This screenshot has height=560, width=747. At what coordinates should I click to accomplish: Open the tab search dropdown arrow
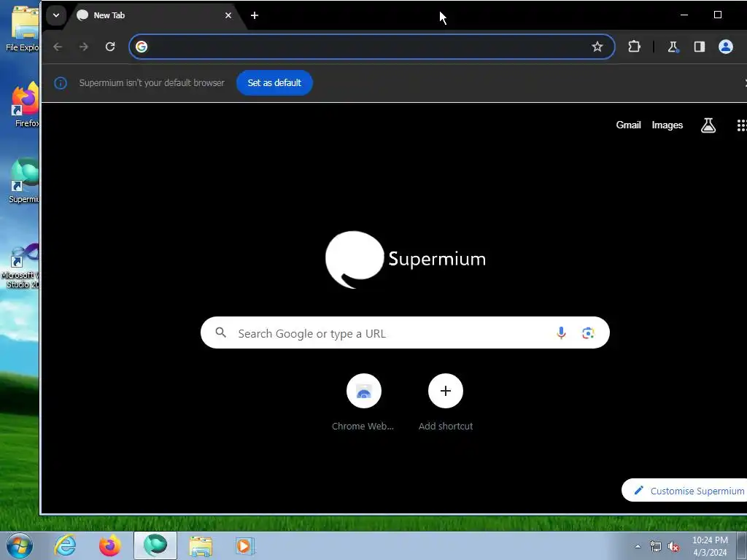coord(55,15)
